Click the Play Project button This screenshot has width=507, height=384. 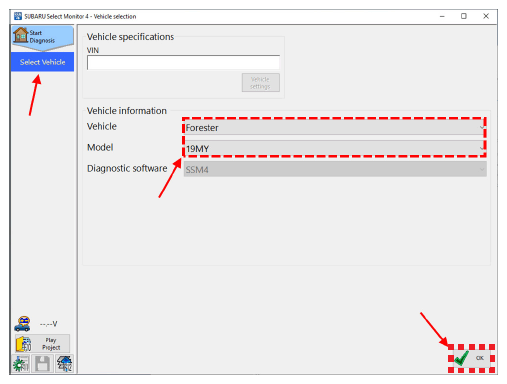point(42,344)
